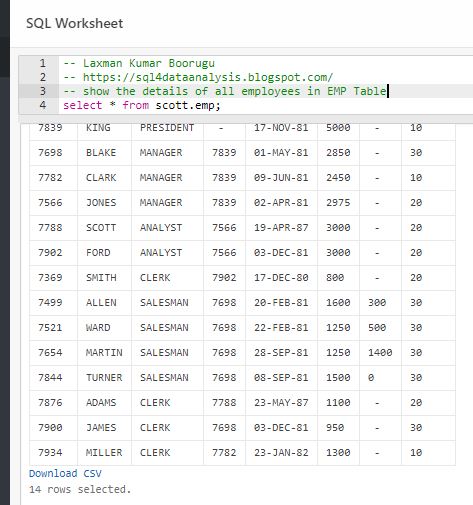Image resolution: width=473 pixels, height=505 pixels.
Task: Click employee number 7876
Action: pyautogui.click(x=50, y=403)
